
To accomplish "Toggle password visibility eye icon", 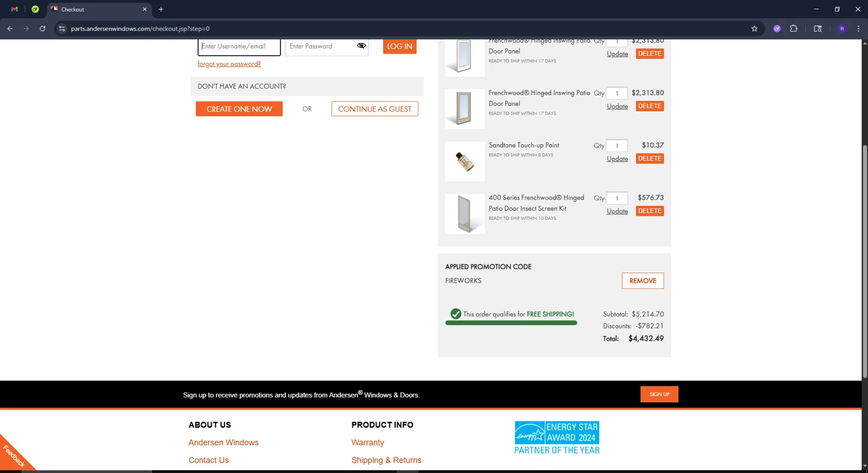I will pos(362,46).
